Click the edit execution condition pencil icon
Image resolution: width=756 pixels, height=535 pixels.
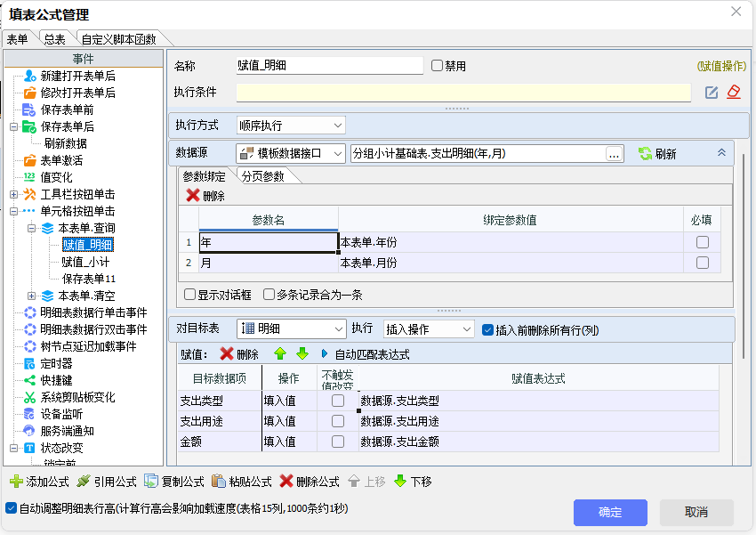(712, 93)
